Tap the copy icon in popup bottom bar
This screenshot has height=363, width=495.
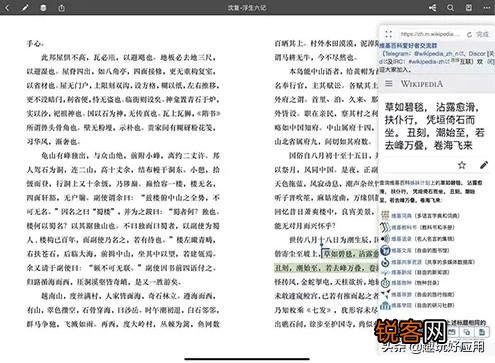[x=467, y=332]
